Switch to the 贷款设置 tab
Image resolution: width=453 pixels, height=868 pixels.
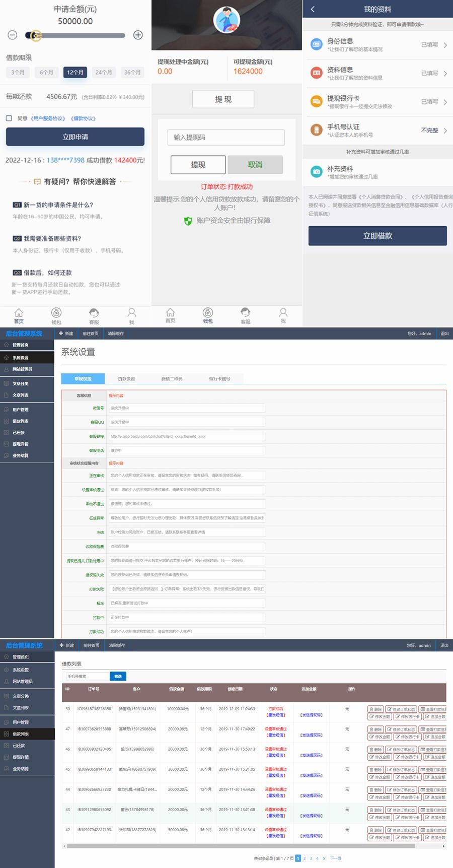[126, 379]
